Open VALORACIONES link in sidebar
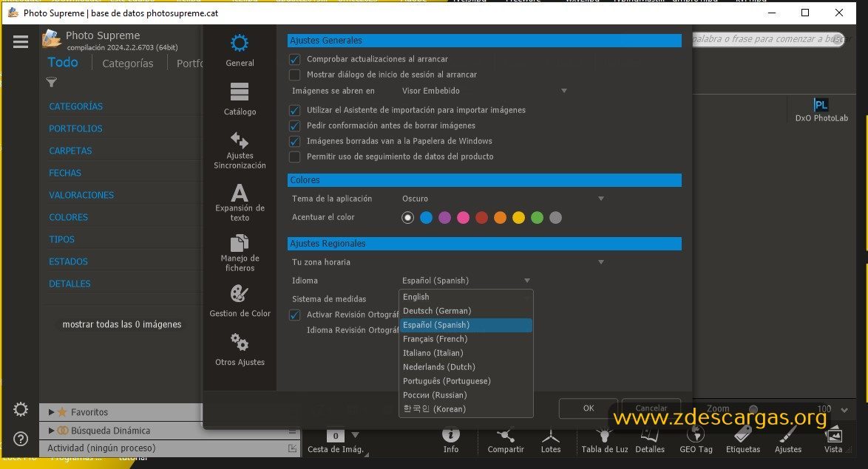 (81, 195)
